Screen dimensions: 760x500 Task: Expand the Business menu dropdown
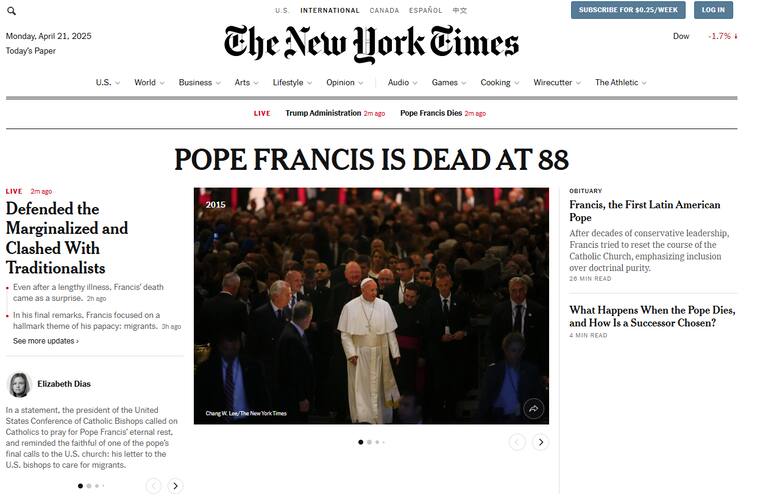[x=200, y=83]
